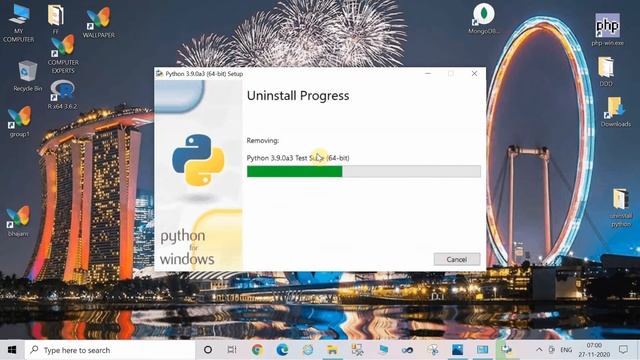Select the Downloads folder shortcut
Image resolution: width=640 pixels, height=360 pixels.
616,112
